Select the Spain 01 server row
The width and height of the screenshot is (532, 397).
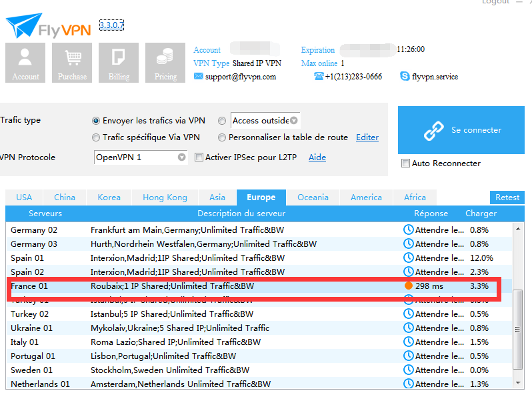[259, 258]
